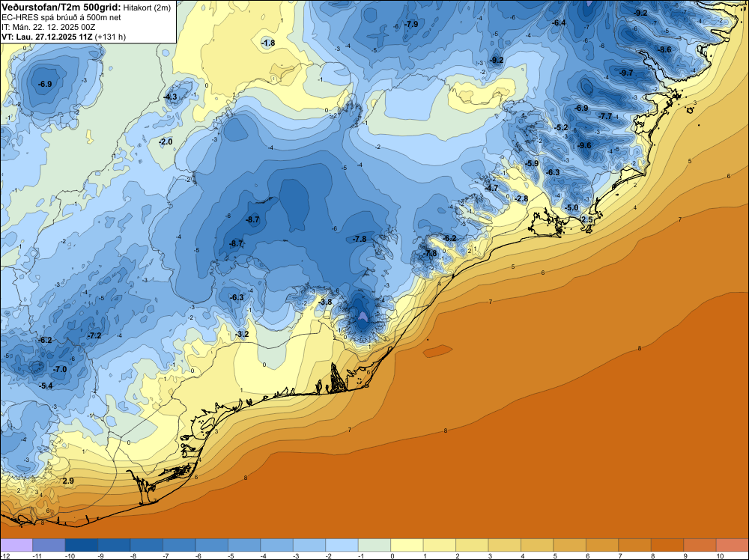Click the '-12' legend scale label

coord(4,556)
